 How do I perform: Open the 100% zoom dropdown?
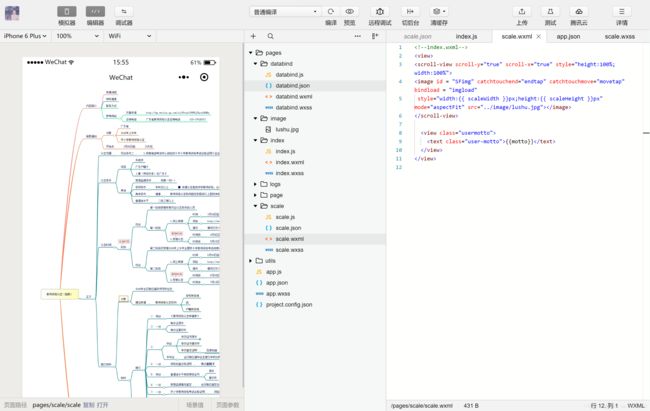click(x=78, y=36)
